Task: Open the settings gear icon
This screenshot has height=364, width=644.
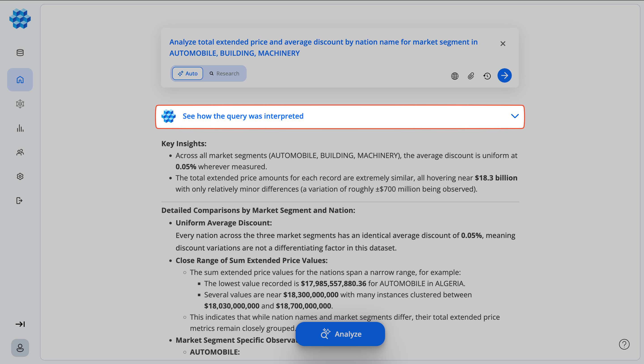Action: pyautogui.click(x=20, y=176)
